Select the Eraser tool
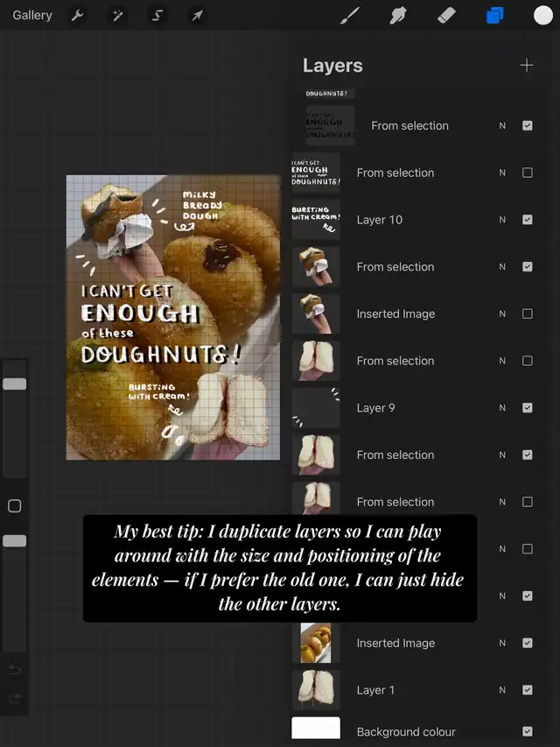 pos(446,16)
